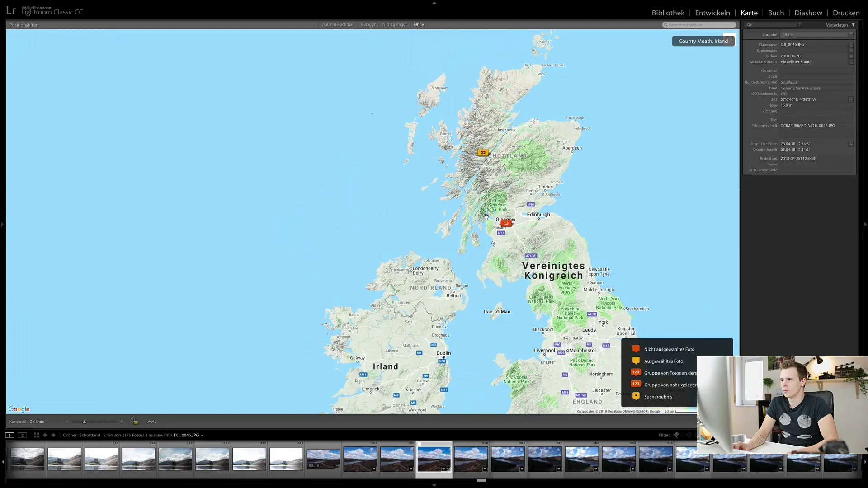This screenshot has width=868, height=488.
Task: Click the Bundesland/Kanton field showing Scotland
Action: 816,82
